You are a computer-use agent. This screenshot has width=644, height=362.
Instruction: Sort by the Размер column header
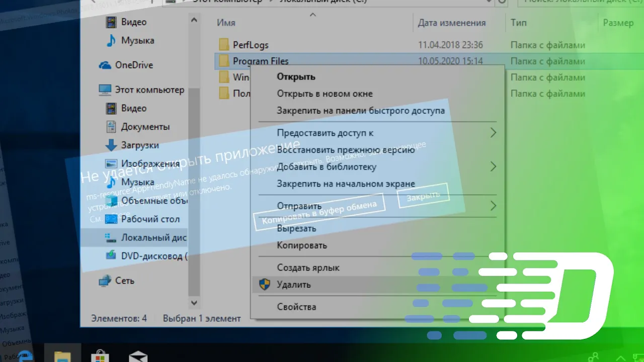point(618,23)
